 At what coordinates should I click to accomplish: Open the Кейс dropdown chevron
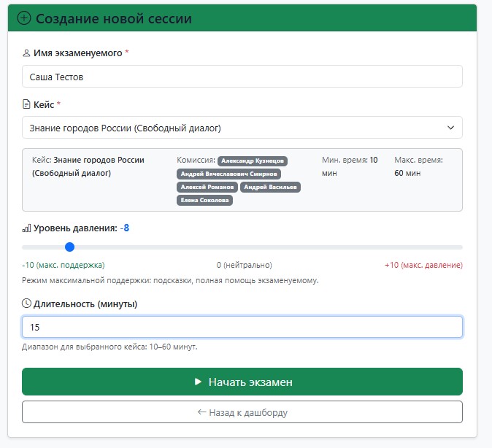click(x=450, y=128)
